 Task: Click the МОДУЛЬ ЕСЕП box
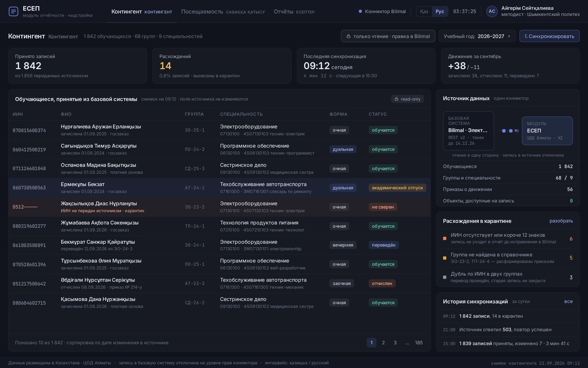pos(547,131)
